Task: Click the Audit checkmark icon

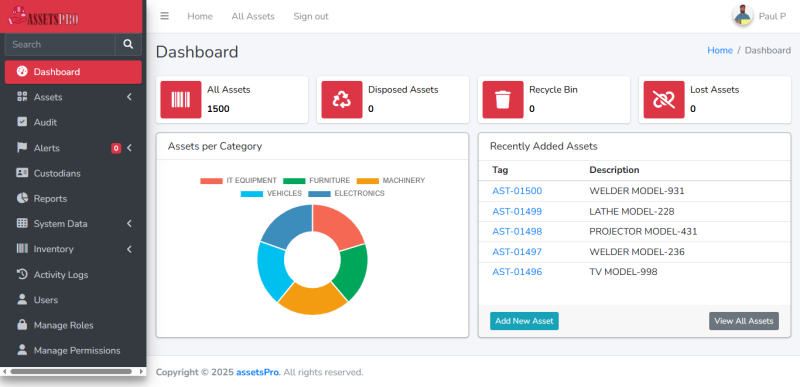Action: click(x=22, y=122)
